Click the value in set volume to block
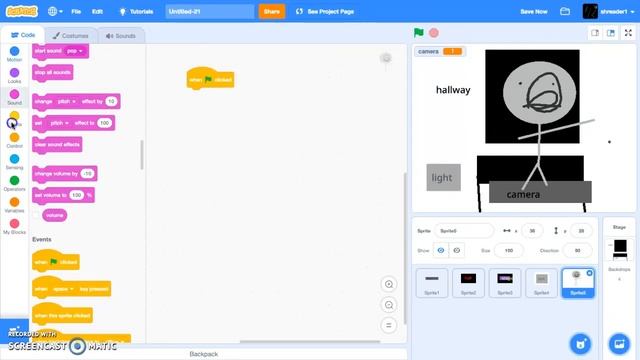 (76, 195)
